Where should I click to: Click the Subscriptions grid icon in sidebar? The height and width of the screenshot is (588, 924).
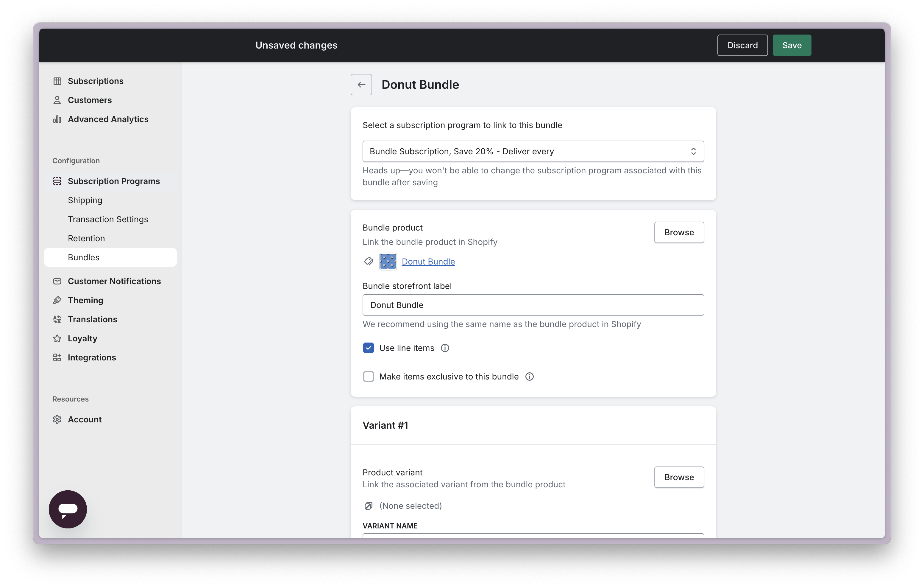tap(57, 81)
